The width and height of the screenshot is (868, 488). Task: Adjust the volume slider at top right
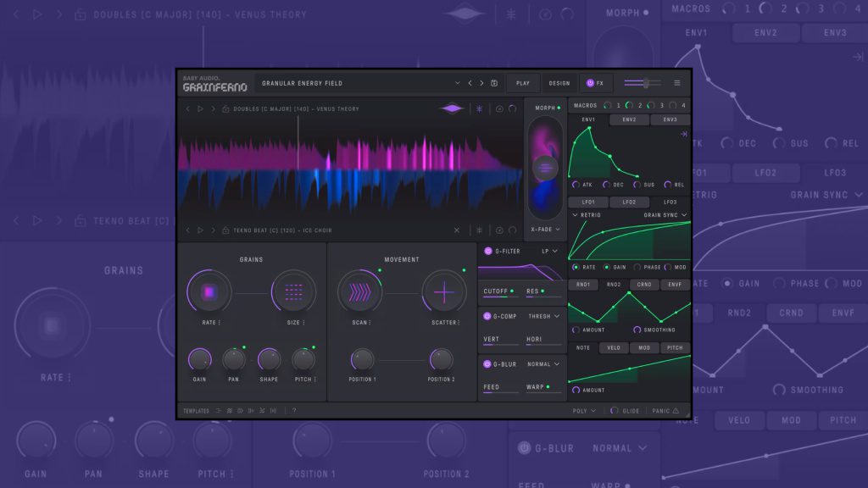(x=645, y=82)
